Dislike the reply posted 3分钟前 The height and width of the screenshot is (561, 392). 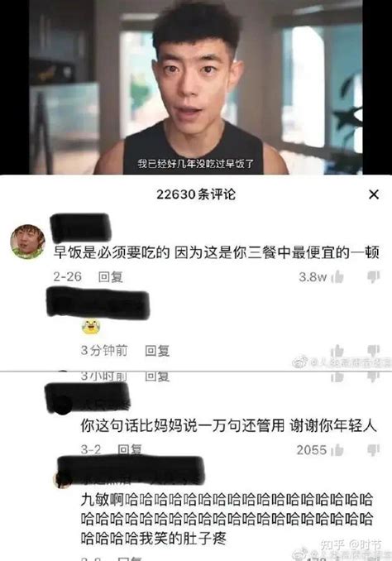pos(374,351)
